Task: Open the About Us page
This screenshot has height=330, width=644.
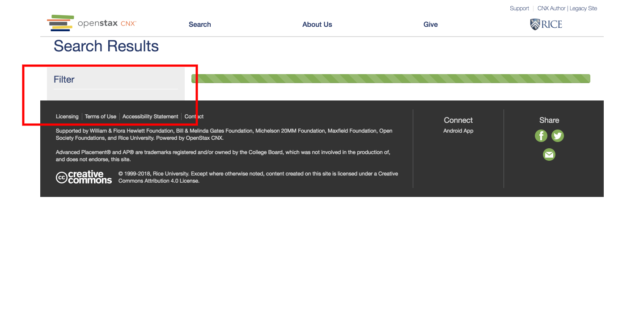Action: click(x=317, y=25)
